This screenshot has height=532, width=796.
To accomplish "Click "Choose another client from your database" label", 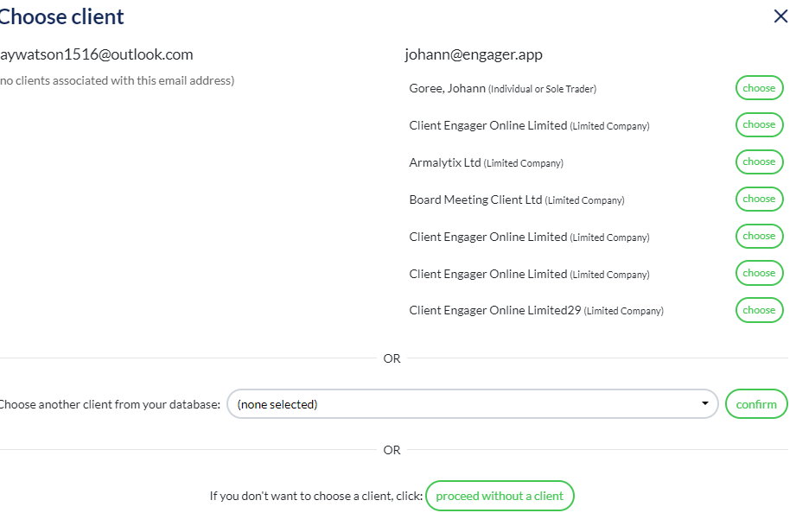I will point(110,404).
